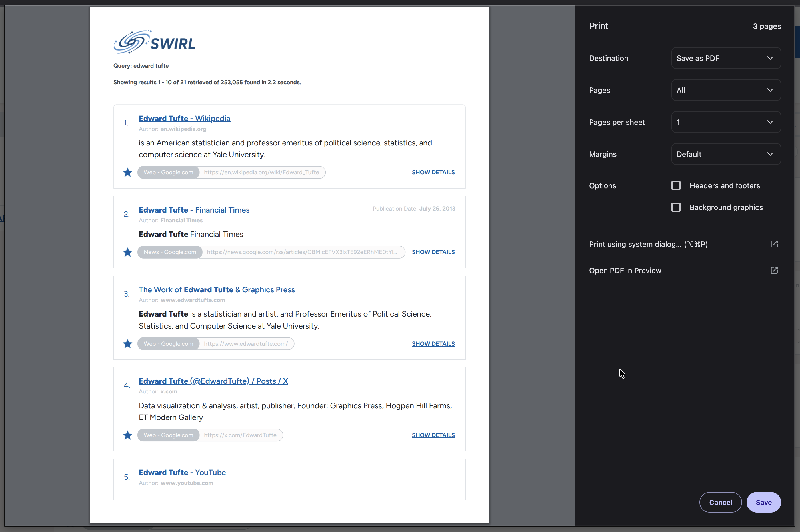Star the Graphics Press result
Viewport: 800px width, 532px height.
point(127,344)
